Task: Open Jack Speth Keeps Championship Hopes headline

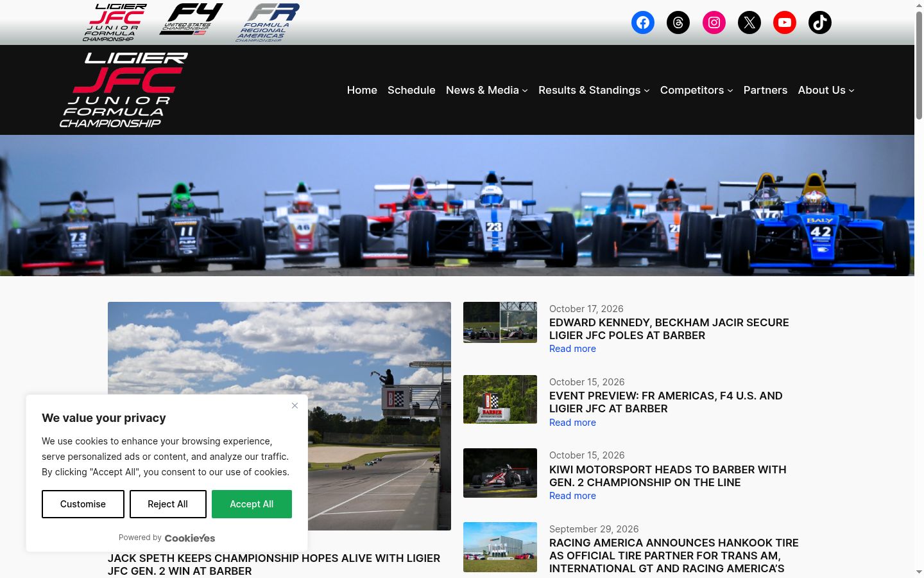Action: [274, 565]
